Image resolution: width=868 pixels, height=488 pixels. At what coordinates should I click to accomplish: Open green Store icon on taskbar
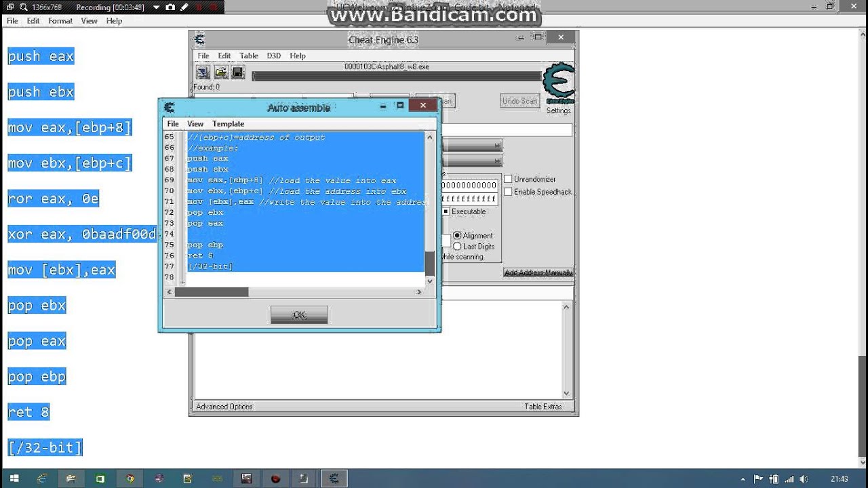pyautogui.click(x=100, y=479)
